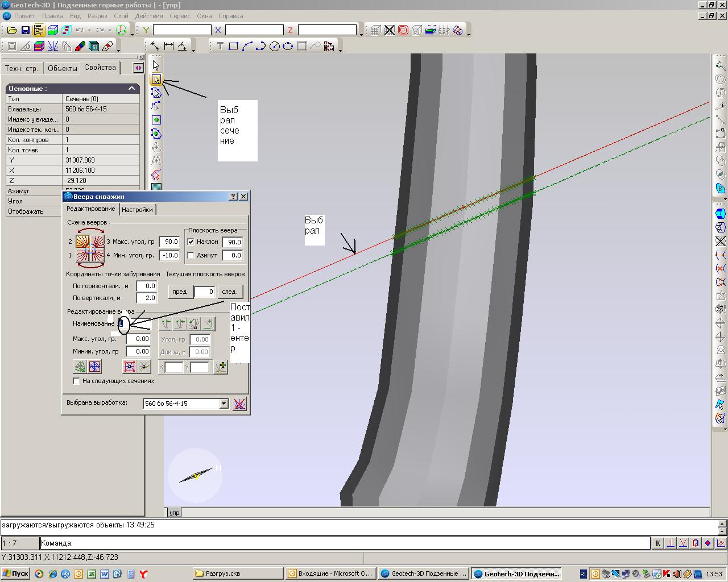Select the text T drawing tool

[x=220, y=46]
